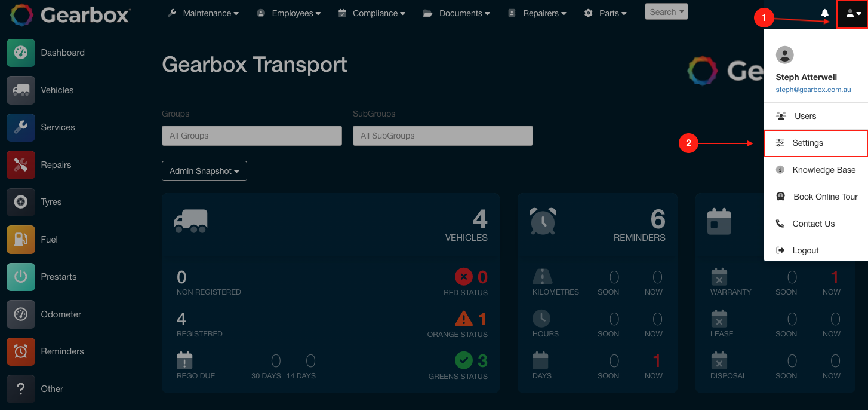Open the Search dropdown field
Screen dimensions: 868x410
666,11
